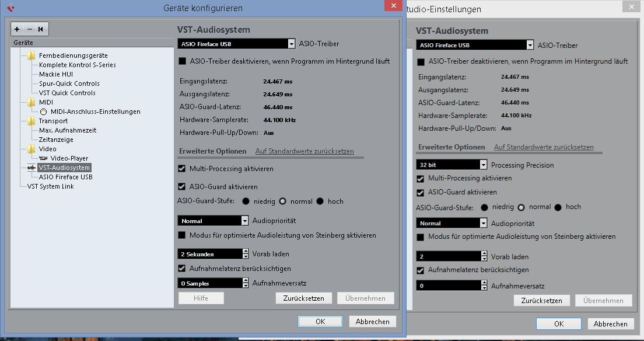644x341 pixels.
Task: Click the MIDI folder icon
Action: 32,102
